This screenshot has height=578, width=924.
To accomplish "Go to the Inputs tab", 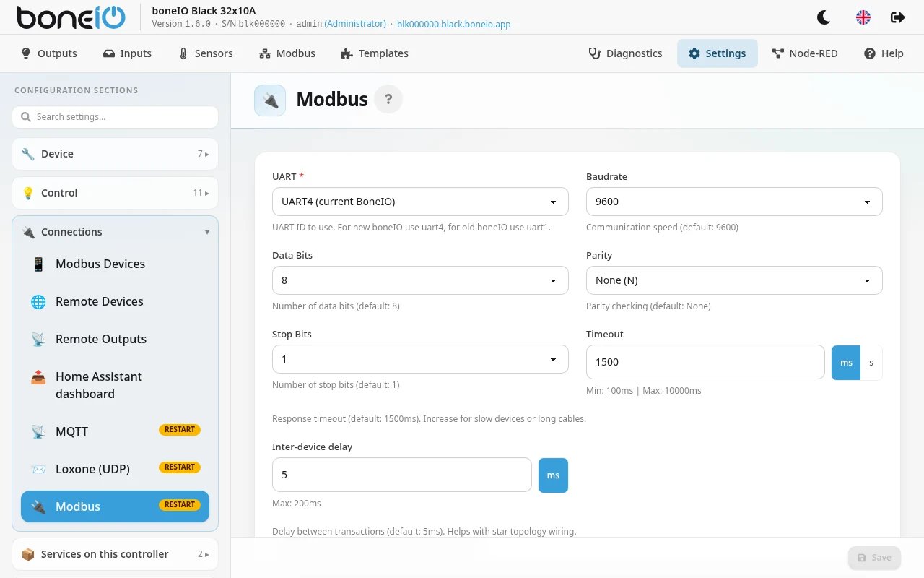I will tap(127, 53).
